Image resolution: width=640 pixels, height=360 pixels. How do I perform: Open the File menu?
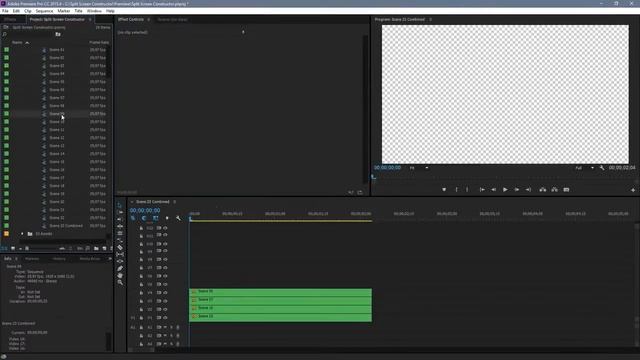(5, 11)
